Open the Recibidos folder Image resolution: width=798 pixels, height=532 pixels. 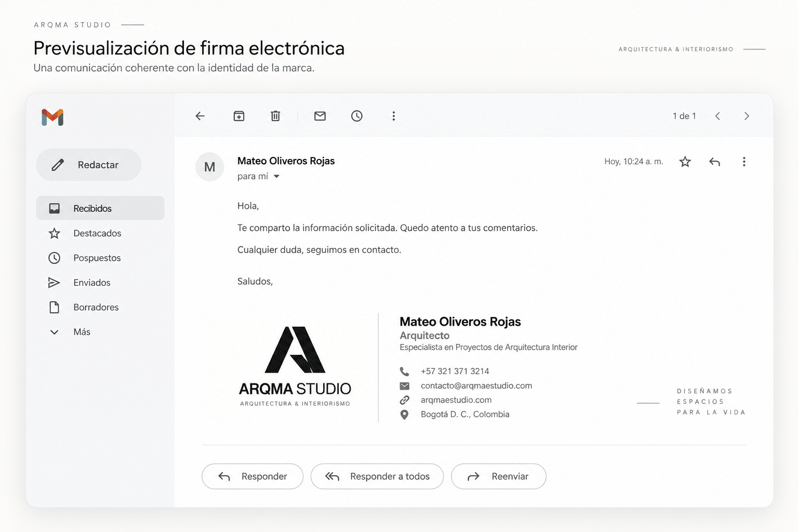click(x=100, y=208)
